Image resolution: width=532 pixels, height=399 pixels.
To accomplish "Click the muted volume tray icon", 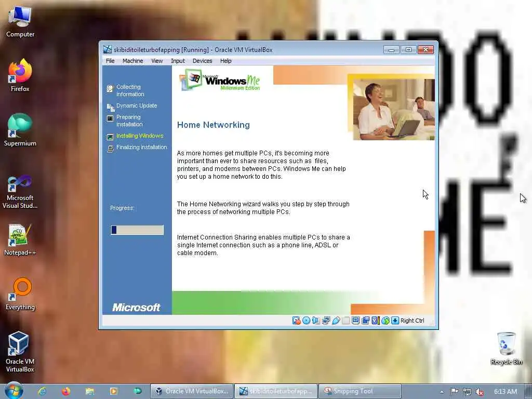I will (x=480, y=392).
